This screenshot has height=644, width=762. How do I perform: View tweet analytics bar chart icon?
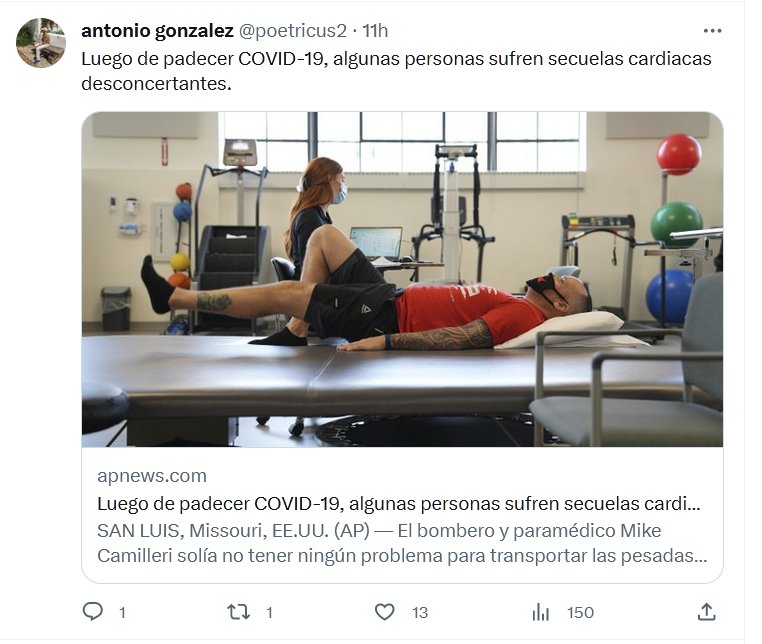540,612
